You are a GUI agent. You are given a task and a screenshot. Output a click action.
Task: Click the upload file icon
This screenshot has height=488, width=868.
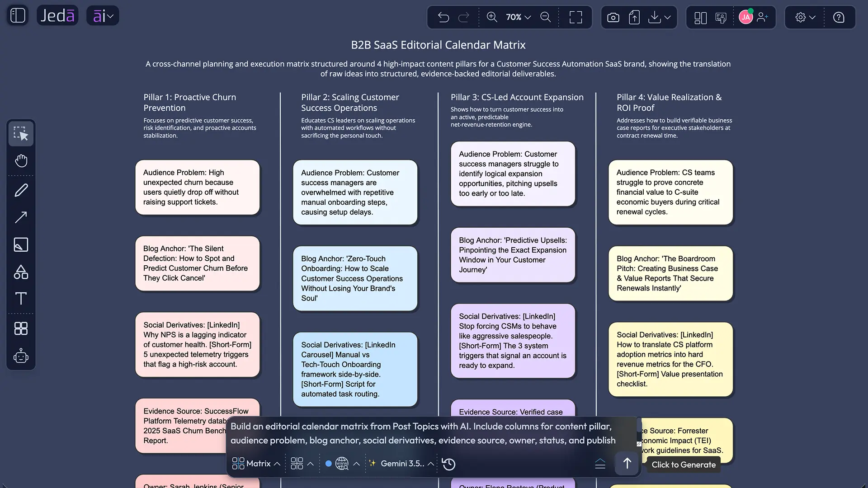(634, 17)
